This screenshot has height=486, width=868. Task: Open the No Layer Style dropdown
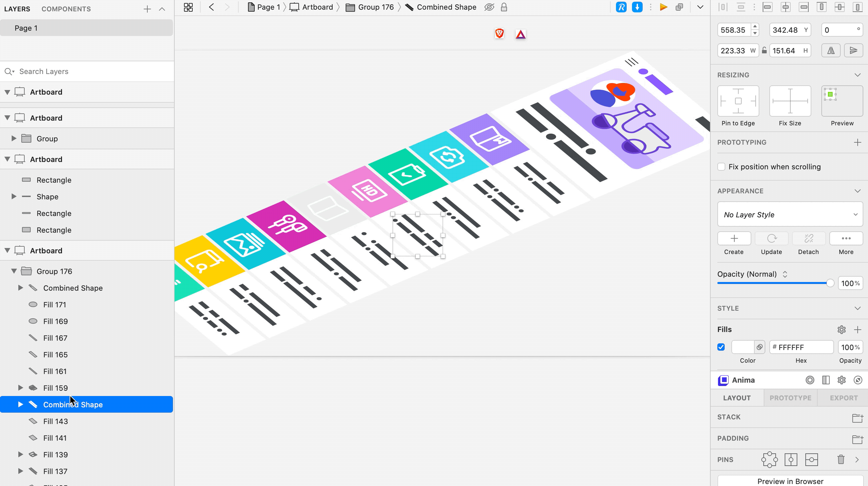point(790,215)
